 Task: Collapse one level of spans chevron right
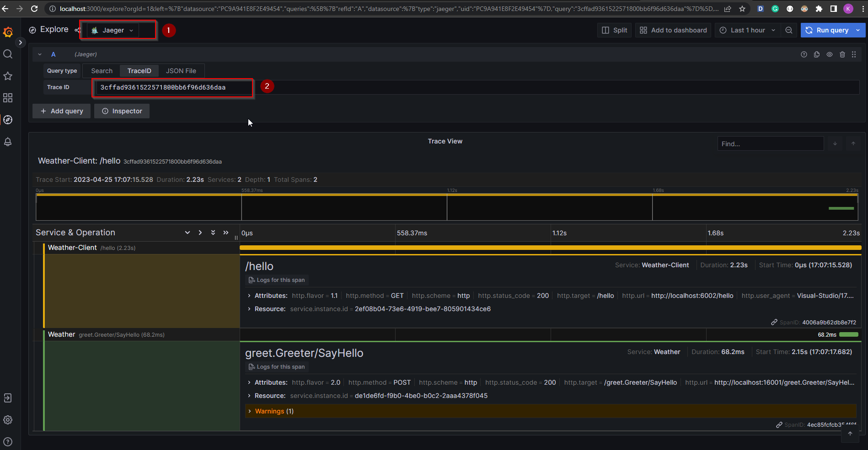[x=200, y=233]
